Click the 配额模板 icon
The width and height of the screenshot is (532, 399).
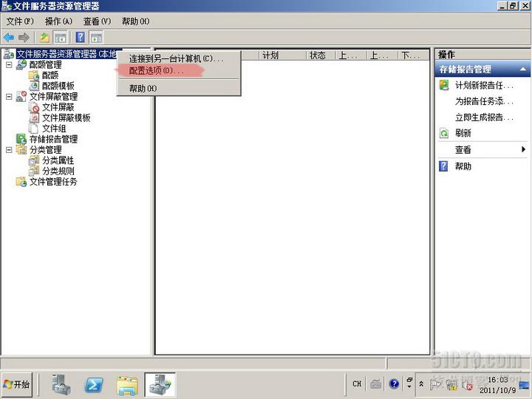click(34, 86)
